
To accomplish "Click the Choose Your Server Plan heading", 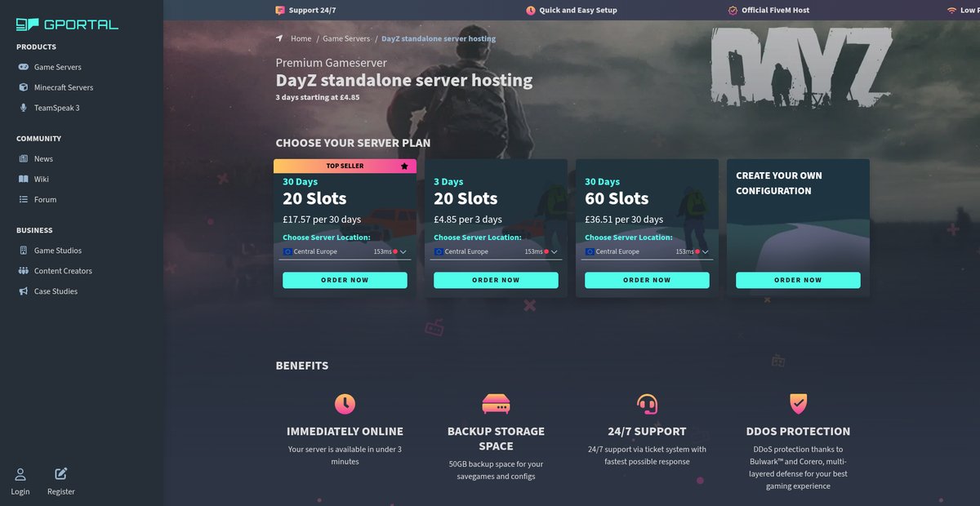I will (353, 143).
